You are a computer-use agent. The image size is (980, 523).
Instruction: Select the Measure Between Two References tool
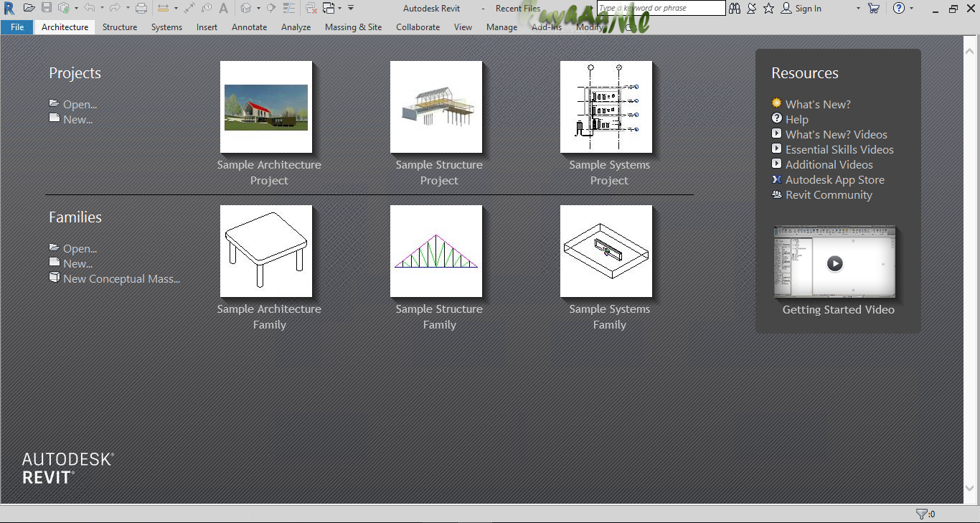163,8
